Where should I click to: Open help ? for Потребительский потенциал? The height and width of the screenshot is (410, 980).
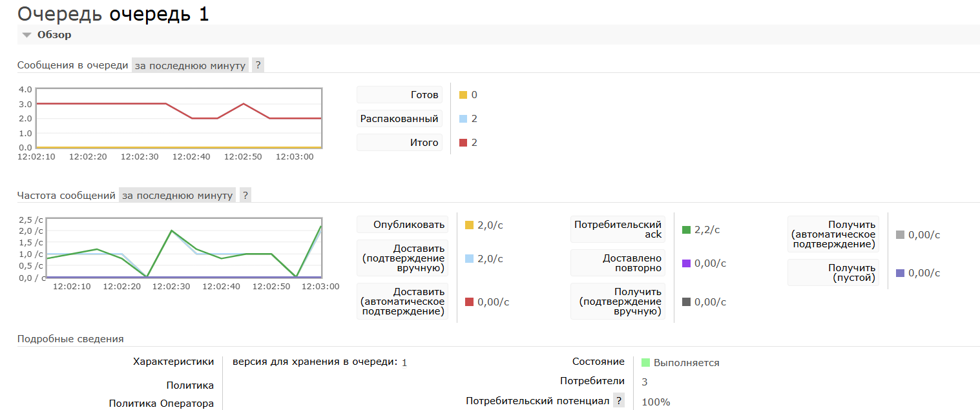click(619, 401)
